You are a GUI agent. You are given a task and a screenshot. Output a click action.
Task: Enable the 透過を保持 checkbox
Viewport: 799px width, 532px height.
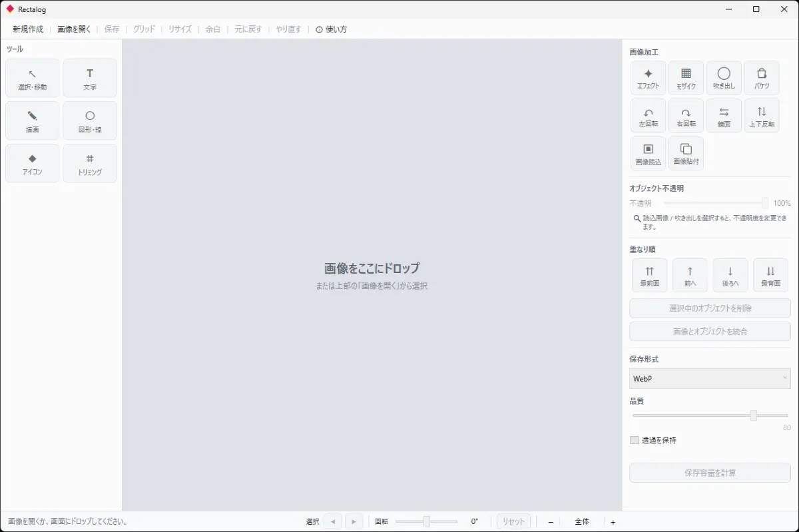coord(635,440)
